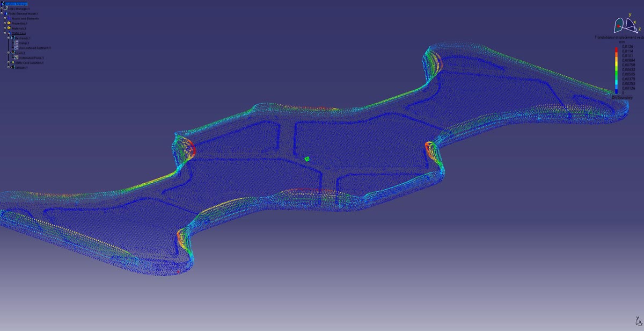This screenshot has width=644, height=331.
Task: Click the 3D compass in the corner
Action: pyautogui.click(x=627, y=24)
